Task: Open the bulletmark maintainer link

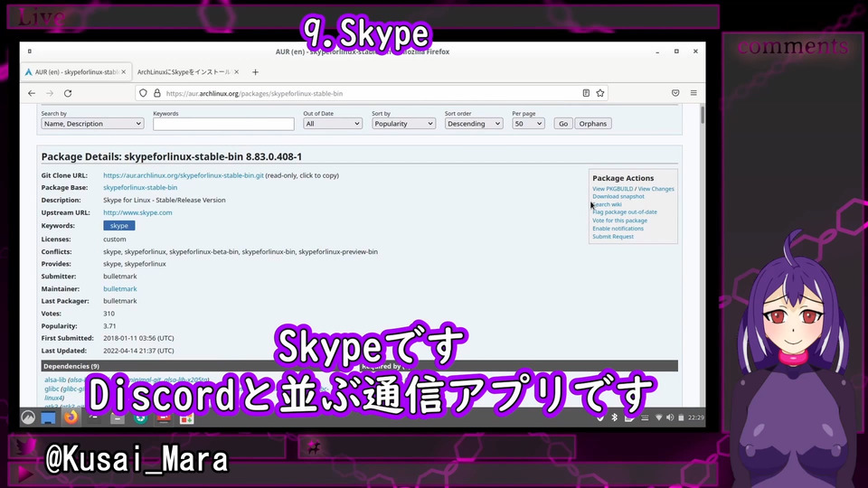Action: (119, 289)
